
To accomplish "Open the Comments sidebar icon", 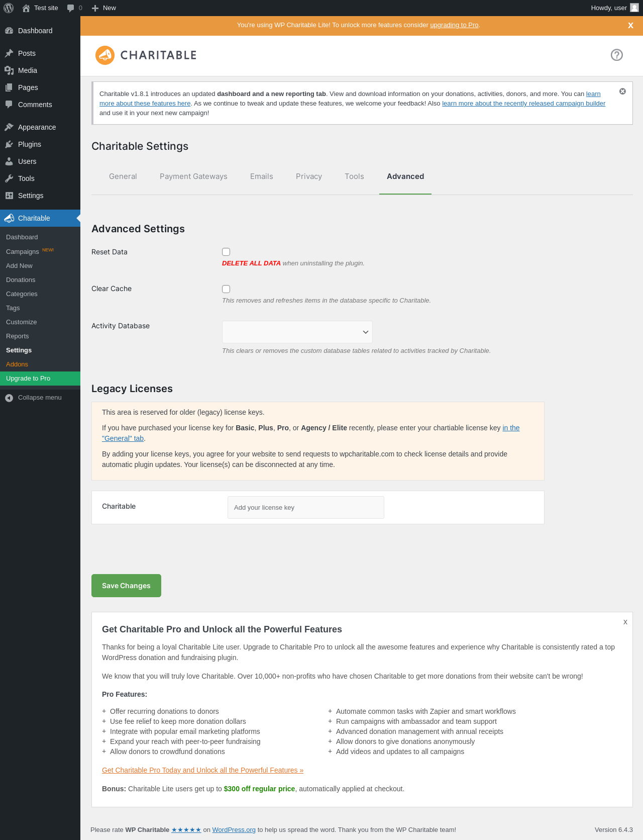I will click(x=9, y=105).
